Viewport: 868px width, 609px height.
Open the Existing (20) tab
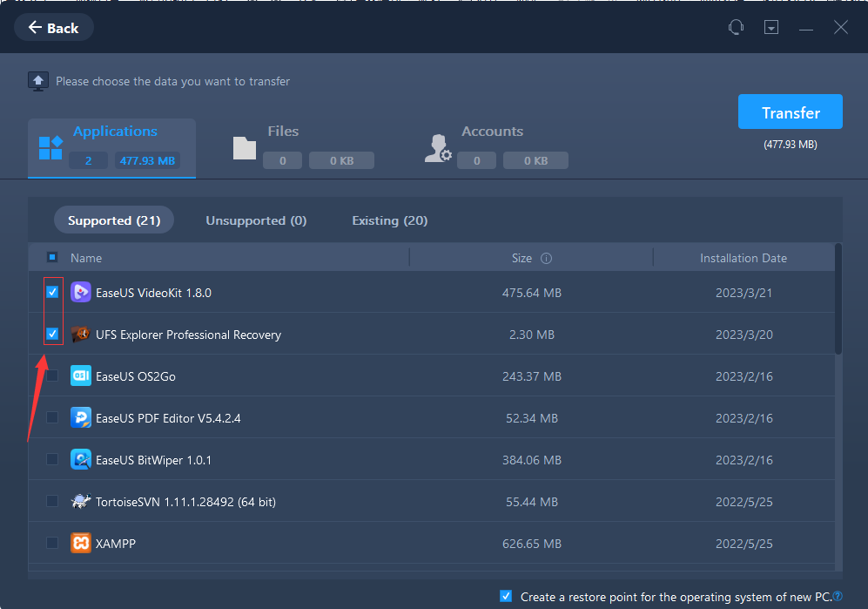[x=389, y=220]
